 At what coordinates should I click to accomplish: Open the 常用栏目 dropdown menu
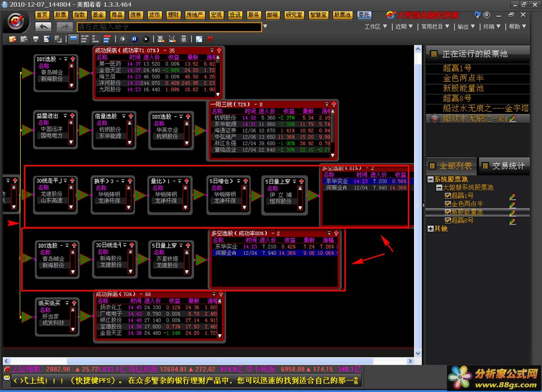point(435,27)
